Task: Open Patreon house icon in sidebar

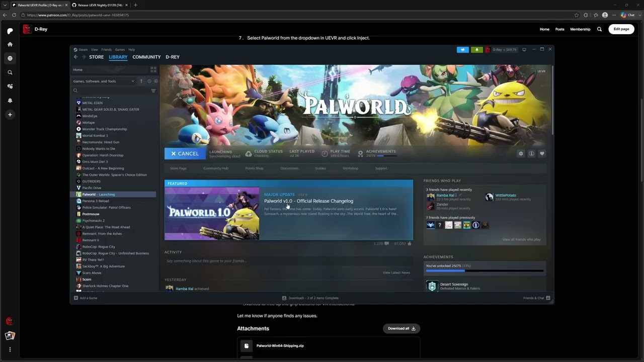Action: click(10, 44)
